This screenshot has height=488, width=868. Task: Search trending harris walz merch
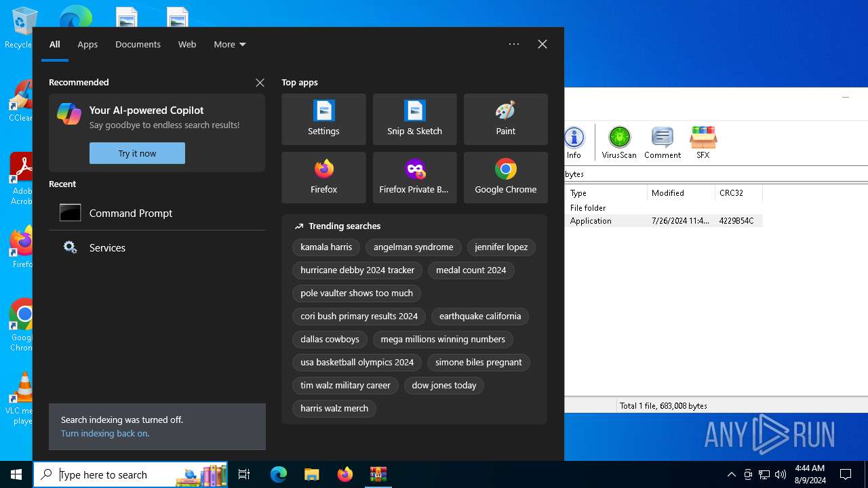pyautogui.click(x=334, y=409)
